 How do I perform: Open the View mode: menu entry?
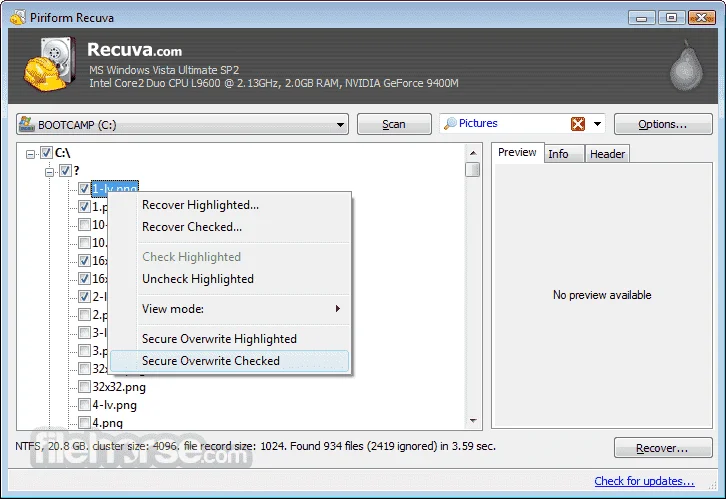point(230,309)
